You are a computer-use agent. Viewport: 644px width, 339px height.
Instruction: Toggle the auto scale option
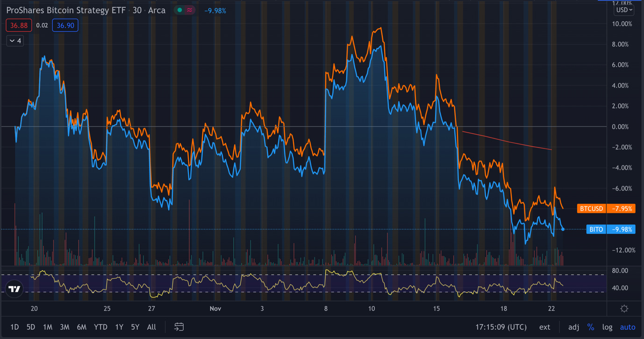[x=628, y=327]
